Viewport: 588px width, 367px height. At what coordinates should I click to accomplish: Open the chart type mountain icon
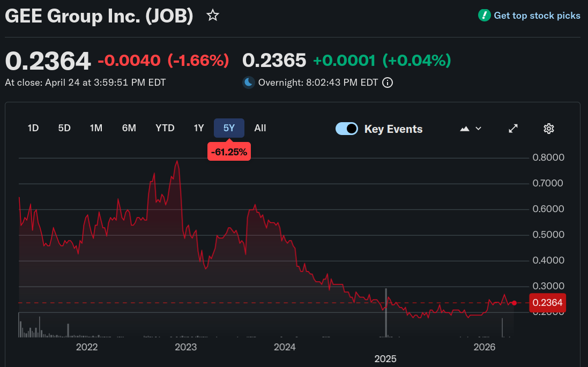coord(465,129)
